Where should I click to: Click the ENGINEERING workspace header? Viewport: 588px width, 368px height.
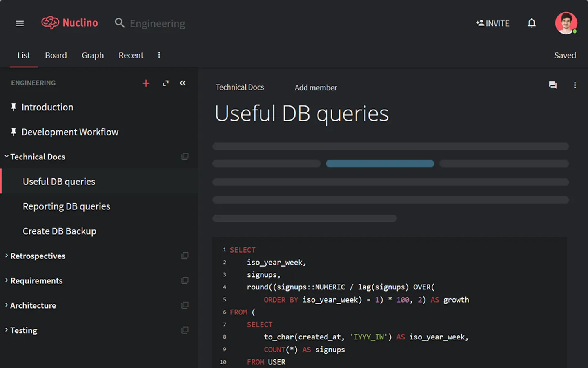click(33, 83)
